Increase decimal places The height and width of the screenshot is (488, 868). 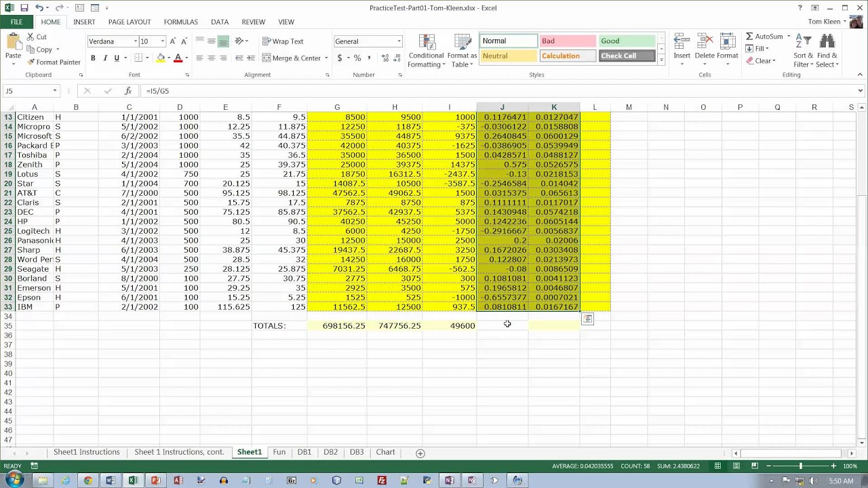383,58
